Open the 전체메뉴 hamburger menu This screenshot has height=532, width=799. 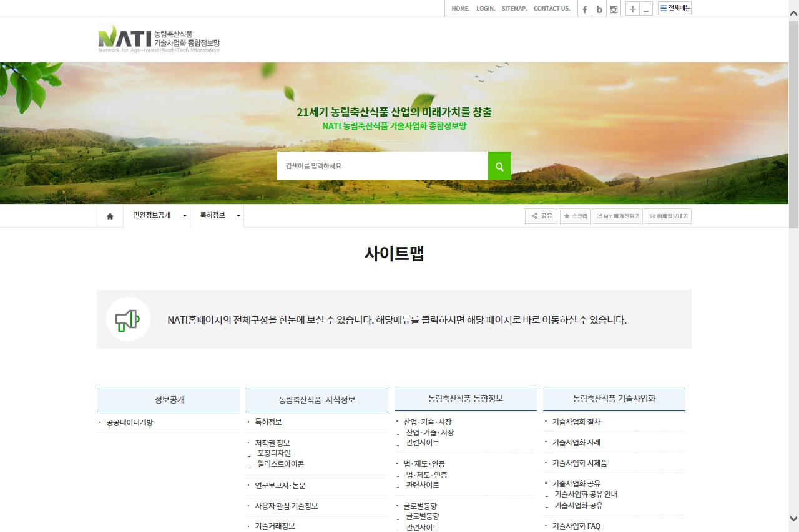[675, 8]
